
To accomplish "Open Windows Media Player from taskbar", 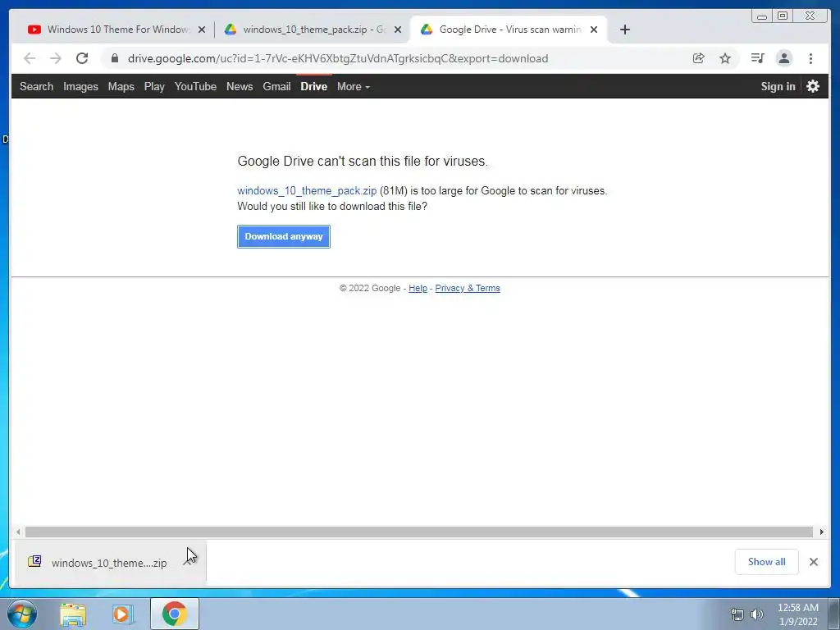I will point(122,614).
